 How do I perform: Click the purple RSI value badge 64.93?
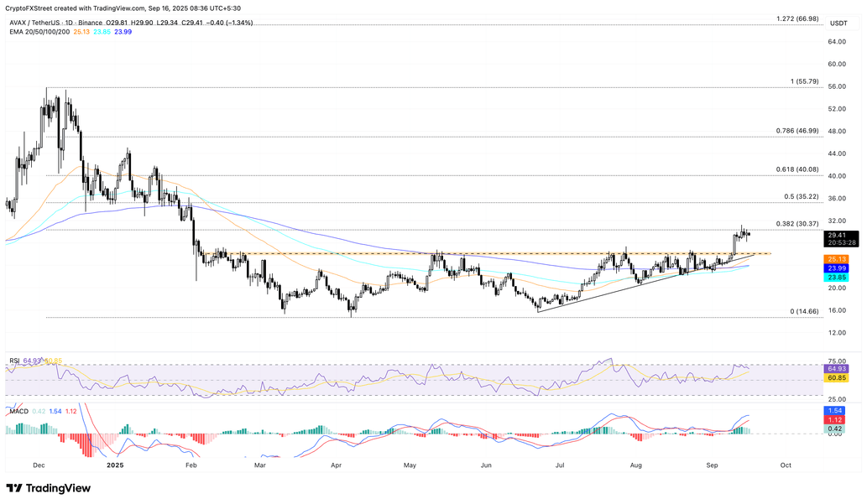pyautogui.click(x=837, y=368)
